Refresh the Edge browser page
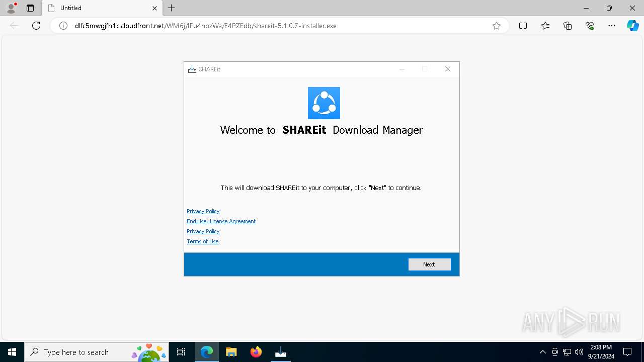644x362 pixels. [36, 26]
